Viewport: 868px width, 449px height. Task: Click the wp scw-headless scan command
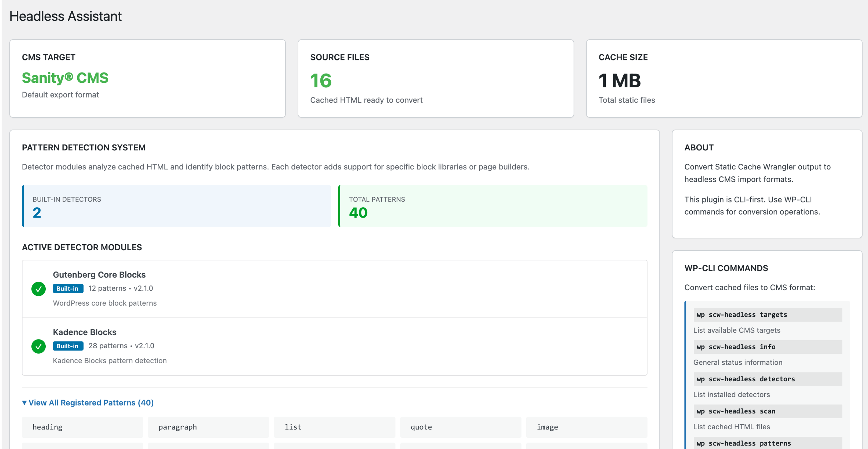pyautogui.click(x=768, y=411)
